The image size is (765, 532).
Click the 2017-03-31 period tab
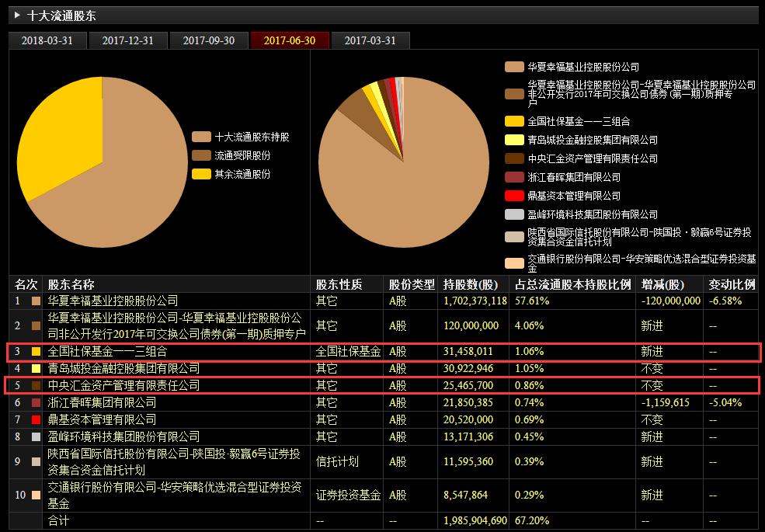(x=370, y=41)
